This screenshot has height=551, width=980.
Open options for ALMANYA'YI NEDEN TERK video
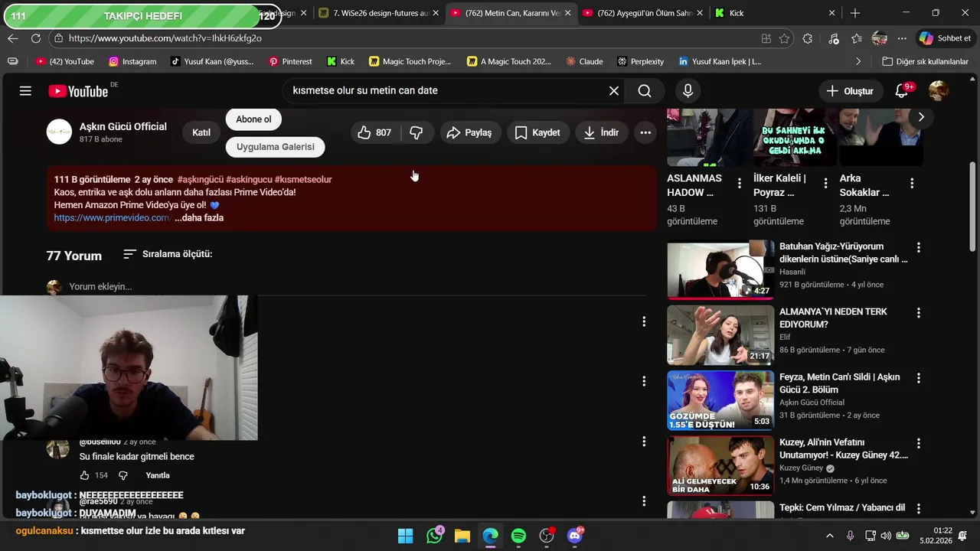pos(919,313)
